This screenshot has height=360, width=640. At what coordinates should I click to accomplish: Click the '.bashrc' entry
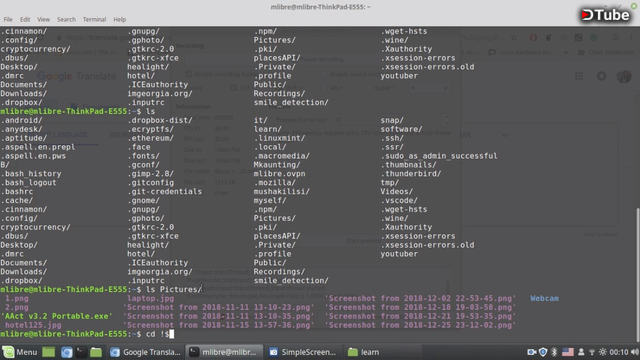(17, 191)
